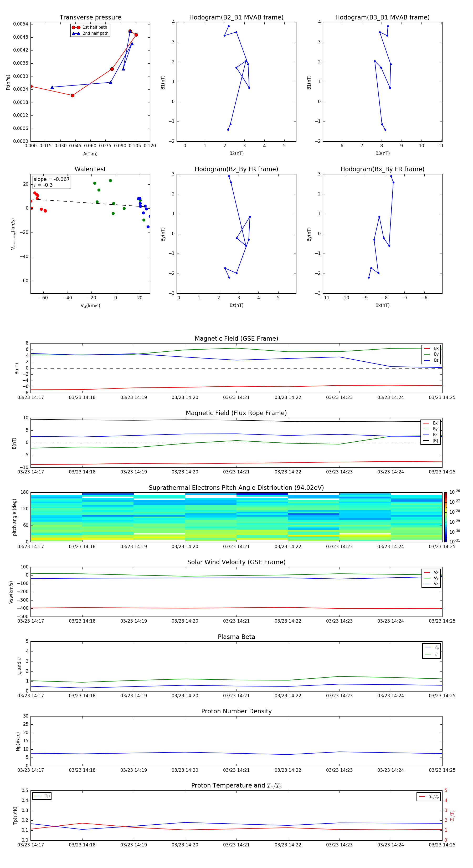This screenshot has width=473, height=868.
Task: Click the "Magnetic Field (Flux Rope Frame)" title
Action: click(x=236, y=413)
